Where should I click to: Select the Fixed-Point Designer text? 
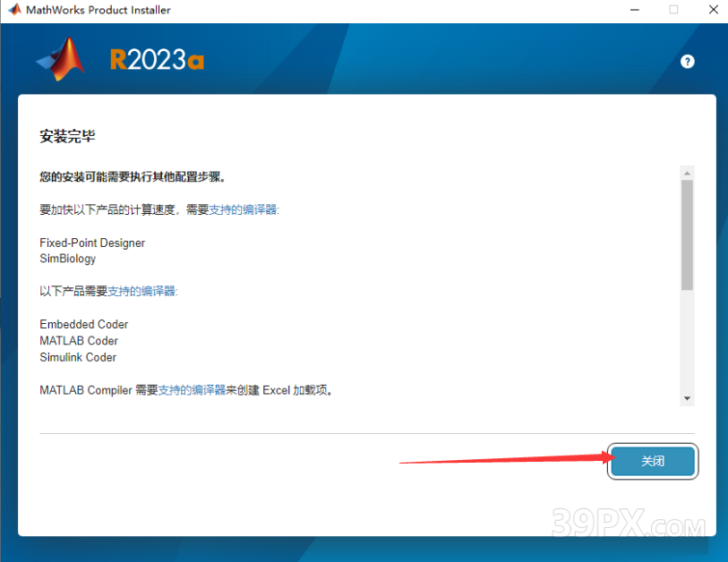[x=92, y=243]
